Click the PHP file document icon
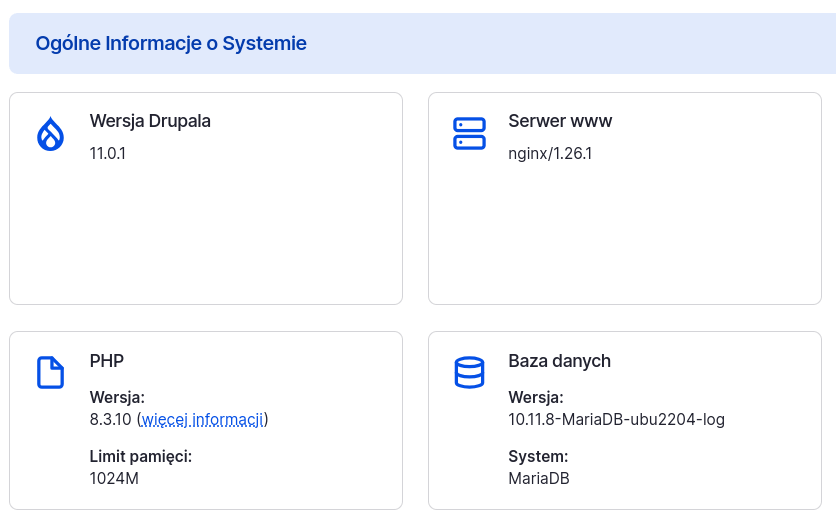 pos(51,372)
